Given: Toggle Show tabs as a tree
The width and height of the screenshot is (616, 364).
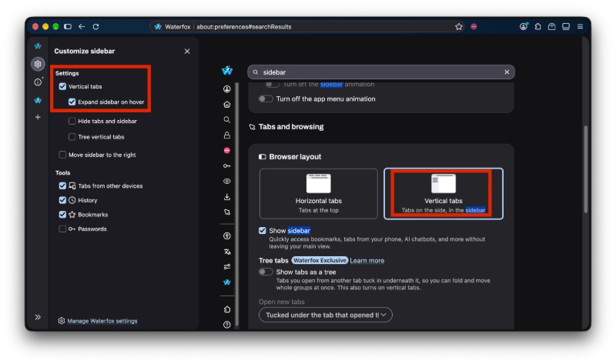Looking at the screenshot, I should pos(266,272).
